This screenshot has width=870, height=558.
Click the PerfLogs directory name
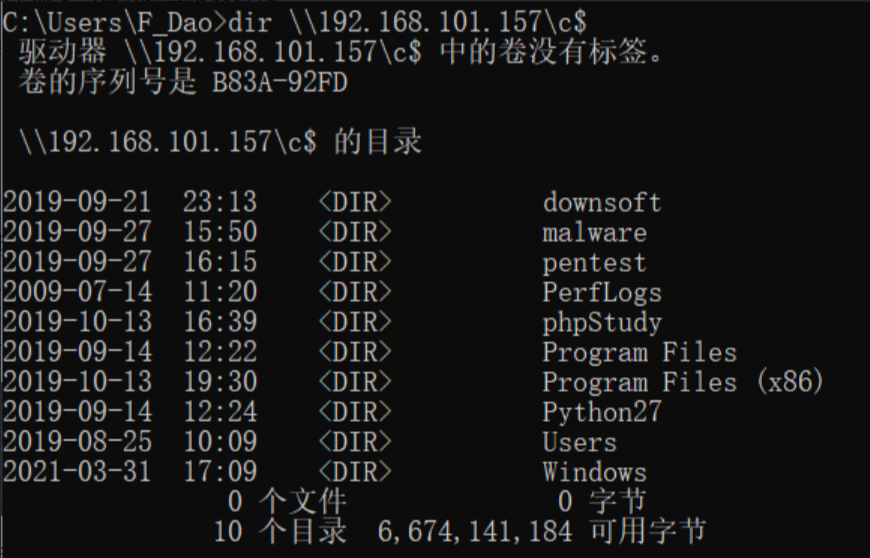pyautogui.click(x=602, y=292)
